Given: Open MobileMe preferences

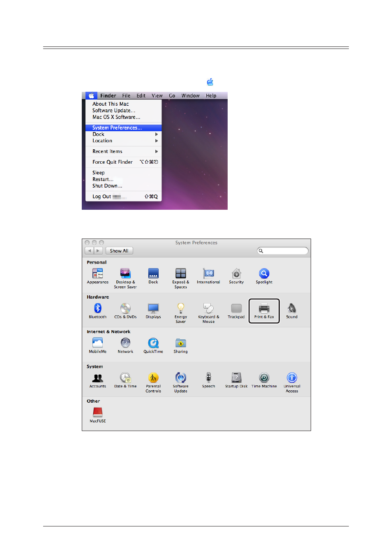Looking at the screenshot, I should (x=98, y=345).
